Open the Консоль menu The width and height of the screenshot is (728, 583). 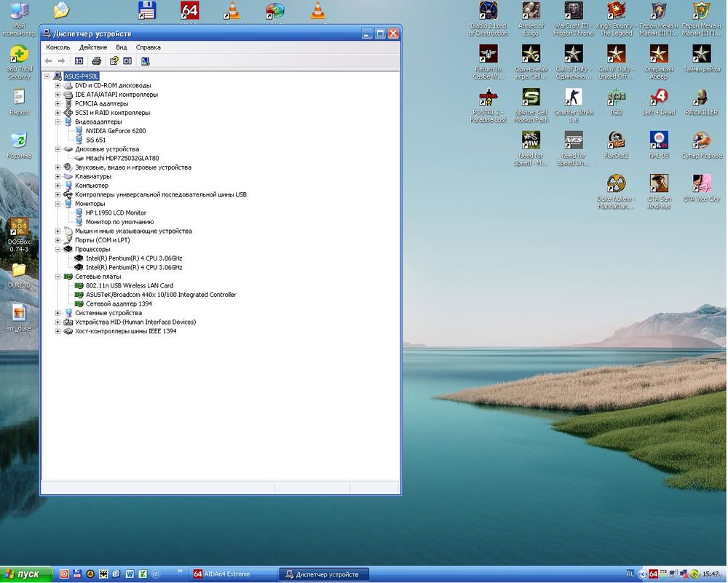(x=58, y=47)
